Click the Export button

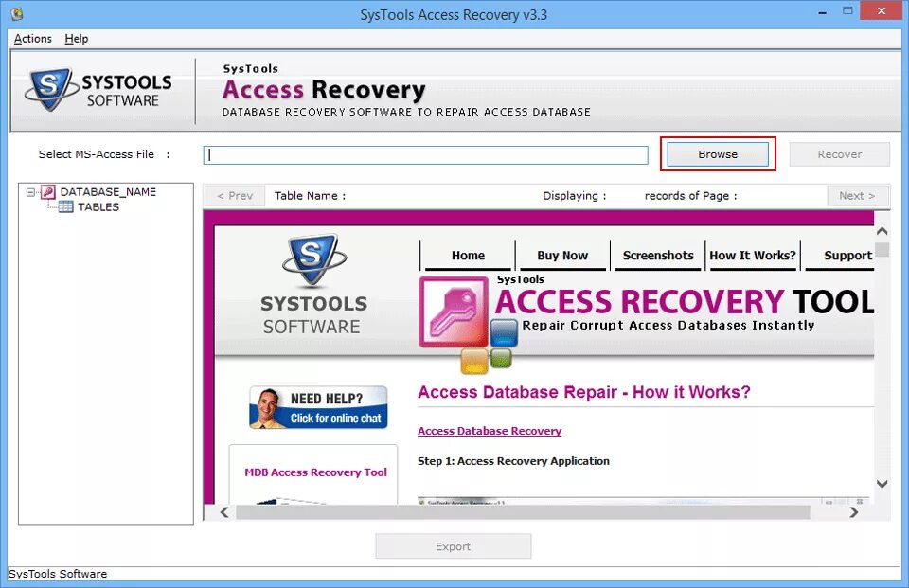click(x=453, y=545)
